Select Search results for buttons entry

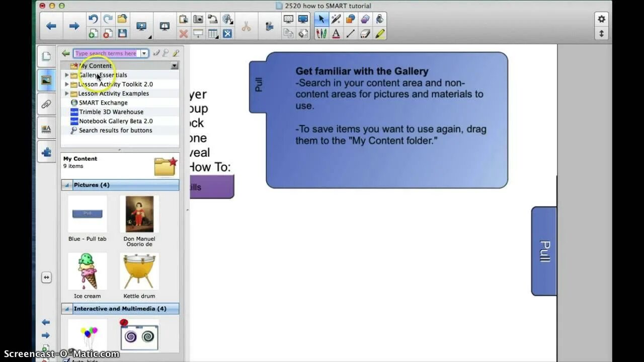coord(115,130)
